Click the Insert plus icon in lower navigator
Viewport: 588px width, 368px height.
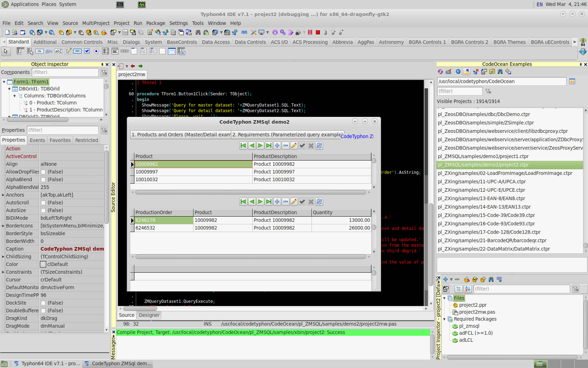coord(277,202)
